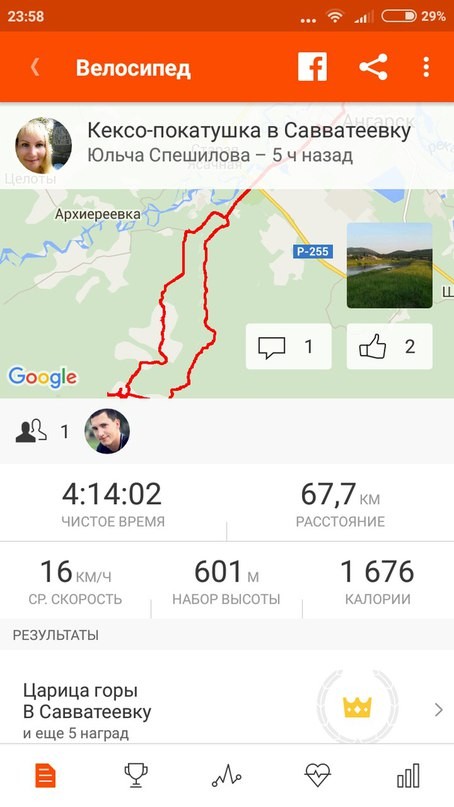Open the и еще 5 наград link
The width and height of the screenshot is (454, 807).
(x=76, y=733)
